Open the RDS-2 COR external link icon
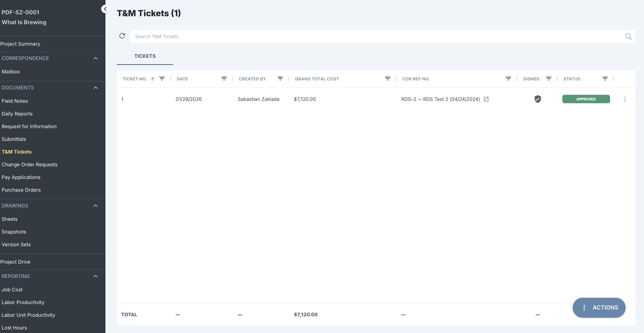 (x=486, y=99)
